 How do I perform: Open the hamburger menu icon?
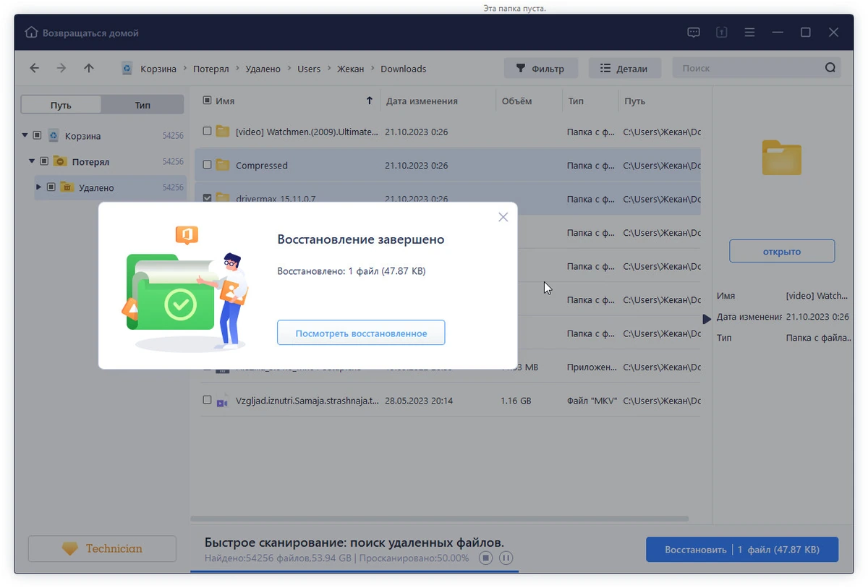coord(749,33)
